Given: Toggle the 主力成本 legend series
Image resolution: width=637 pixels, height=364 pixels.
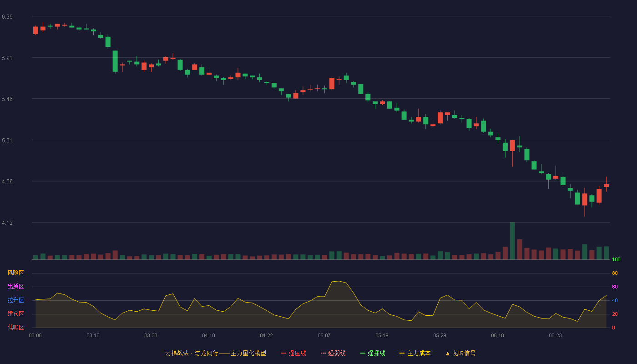Looking at the screenshot, I should point(415,353).
